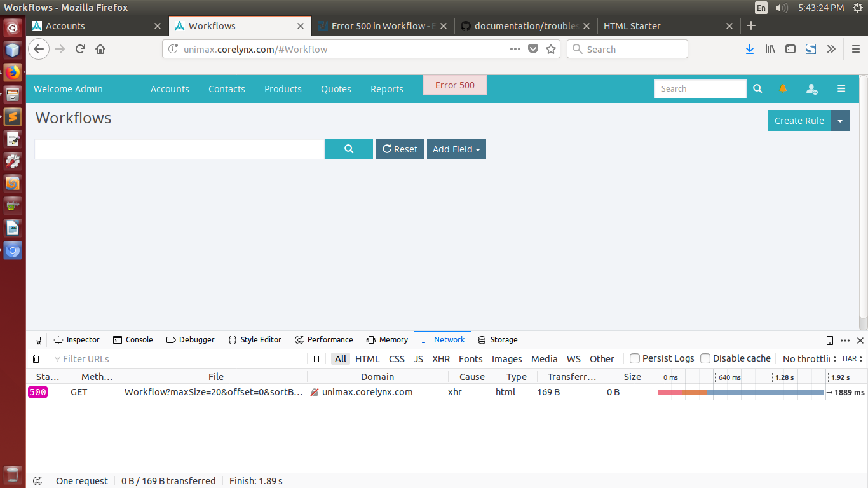Viewport: 868px width, 488px height.
Task: Check the Disable cache checkbox
Action: point(705,358)
